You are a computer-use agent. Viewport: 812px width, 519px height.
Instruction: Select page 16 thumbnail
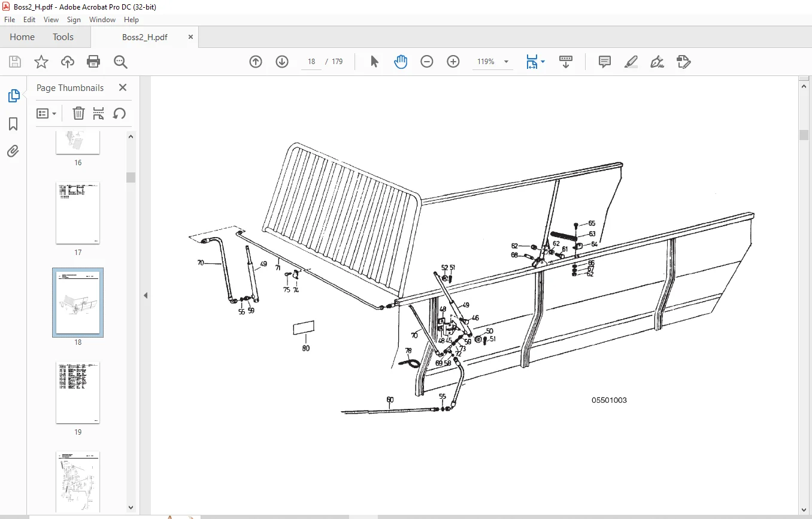coord(78,143)
